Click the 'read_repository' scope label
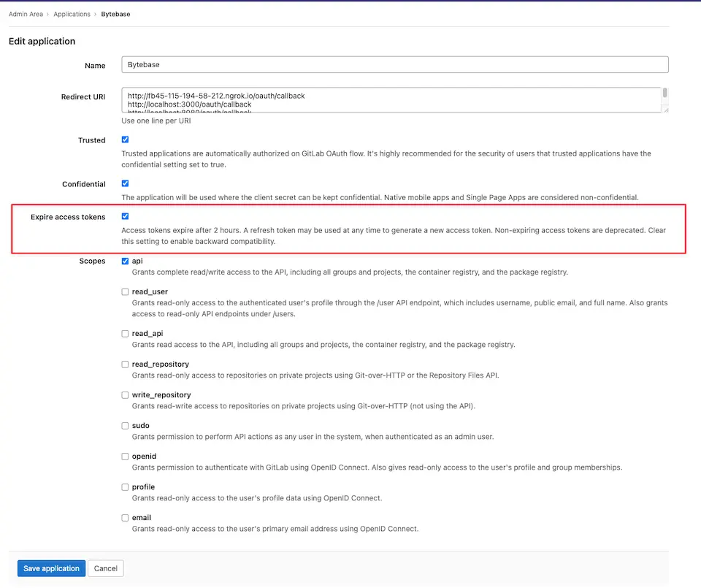The height and width of the screenshot is (588, 701). click(x=161, y=364)
